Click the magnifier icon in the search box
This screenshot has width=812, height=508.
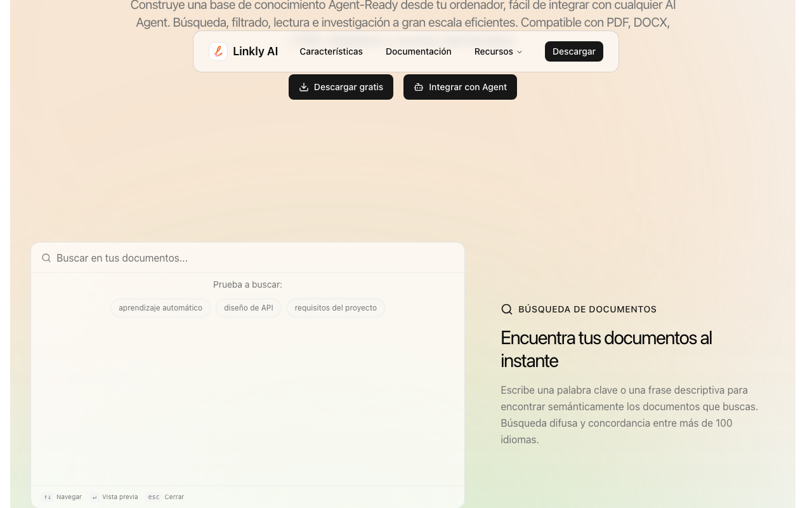[x=46, y=258]
